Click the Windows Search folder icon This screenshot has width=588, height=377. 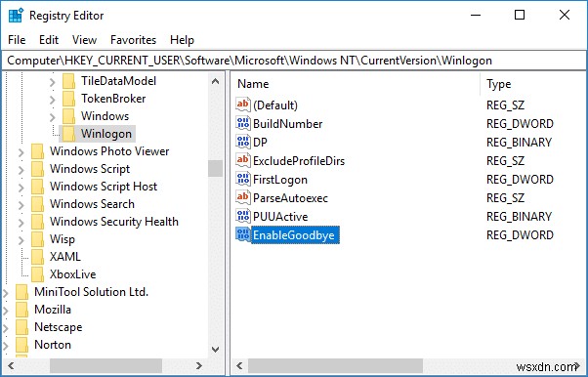tap(37, 204)
